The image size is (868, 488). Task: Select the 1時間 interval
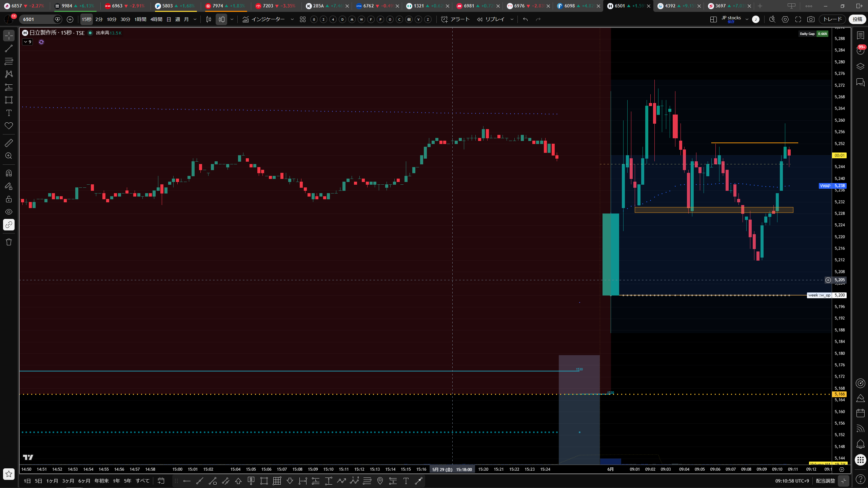140,19
